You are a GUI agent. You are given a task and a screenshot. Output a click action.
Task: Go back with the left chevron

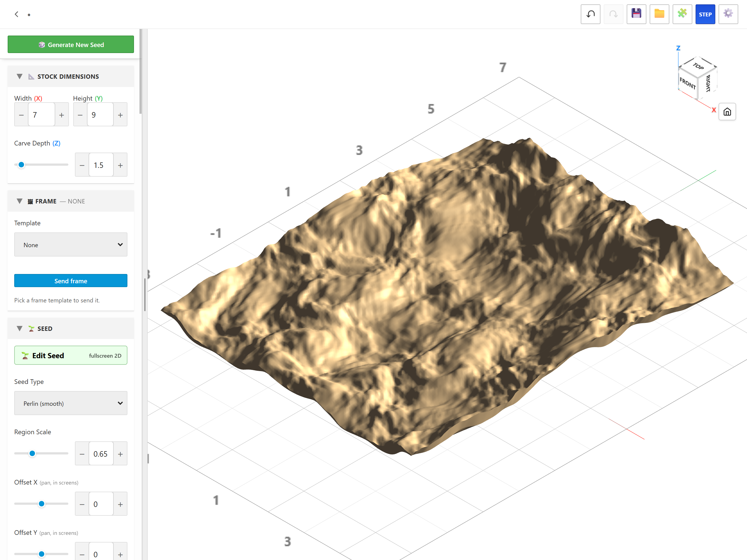(17, 14)
